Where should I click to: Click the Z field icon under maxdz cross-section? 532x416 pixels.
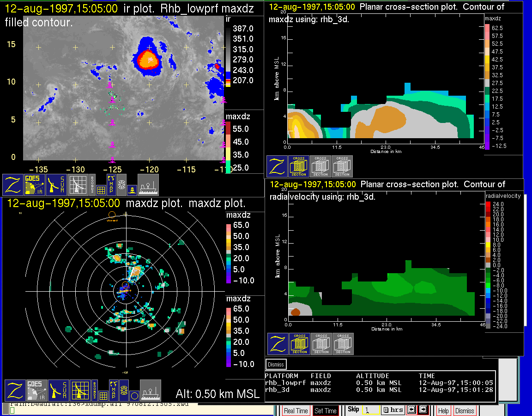click(277, 166)
